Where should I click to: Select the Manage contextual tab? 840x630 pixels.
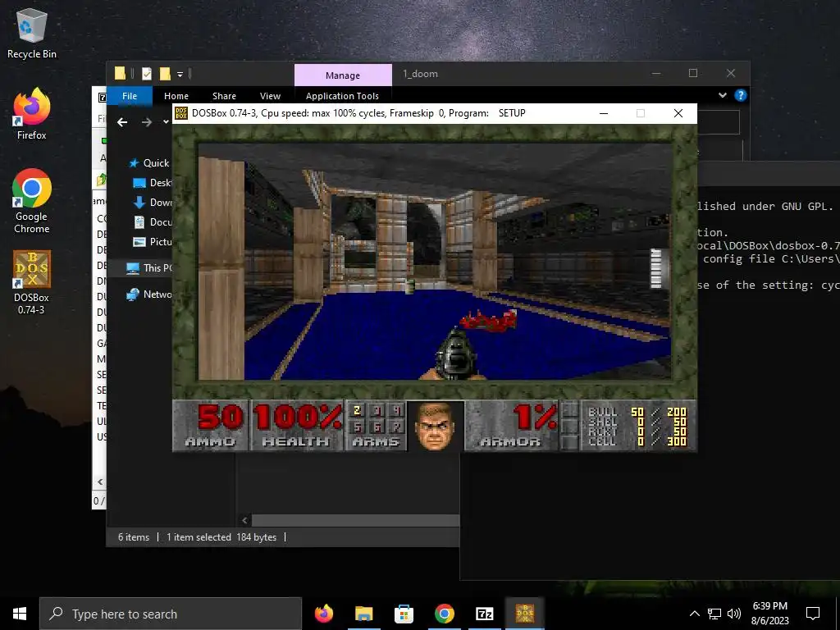343,75
